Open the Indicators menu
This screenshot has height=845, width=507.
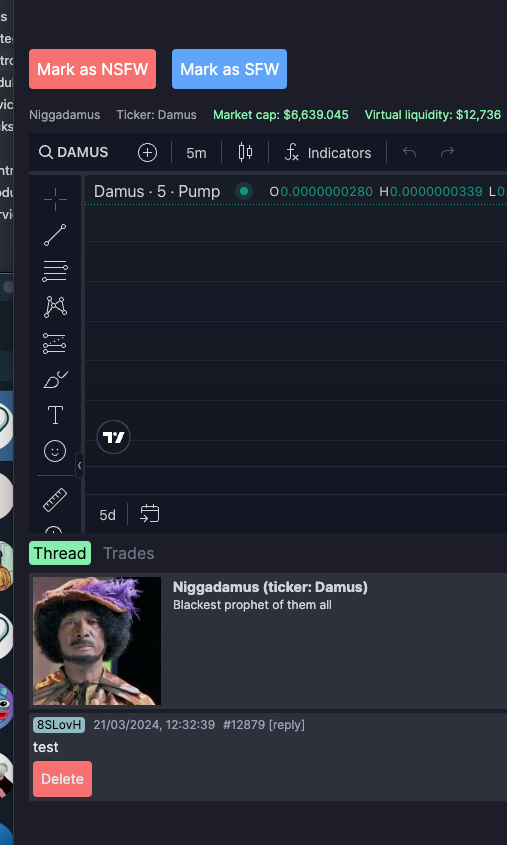tap(328, 153)
